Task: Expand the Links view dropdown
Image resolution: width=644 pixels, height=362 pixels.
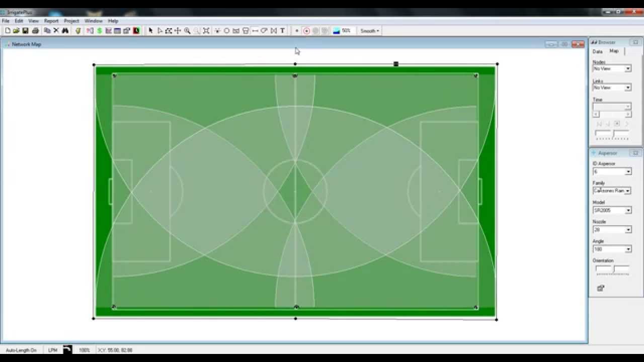Action: [628, 87]
